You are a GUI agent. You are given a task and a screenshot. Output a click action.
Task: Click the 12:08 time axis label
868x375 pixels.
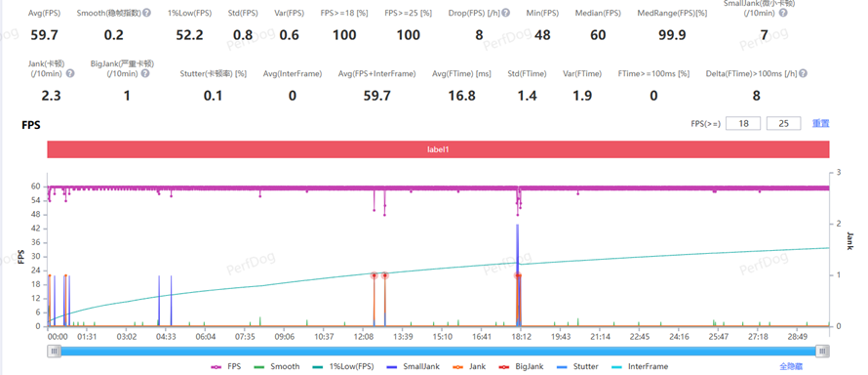[363, 336]
